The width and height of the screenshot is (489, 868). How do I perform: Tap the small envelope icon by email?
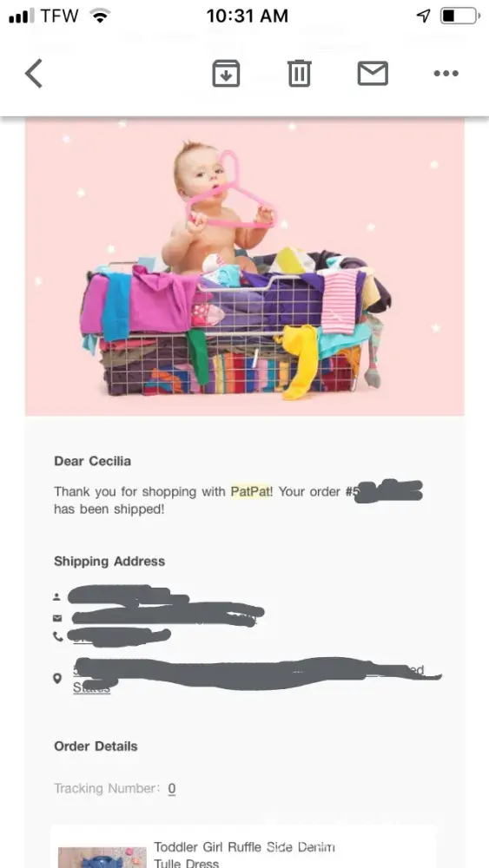pos(57,618)
